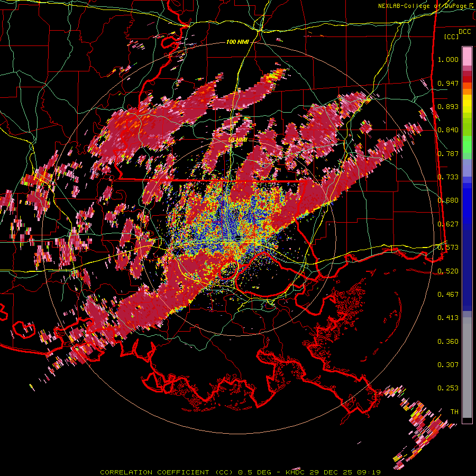Select the 0.360 legend value

(448, 342)
